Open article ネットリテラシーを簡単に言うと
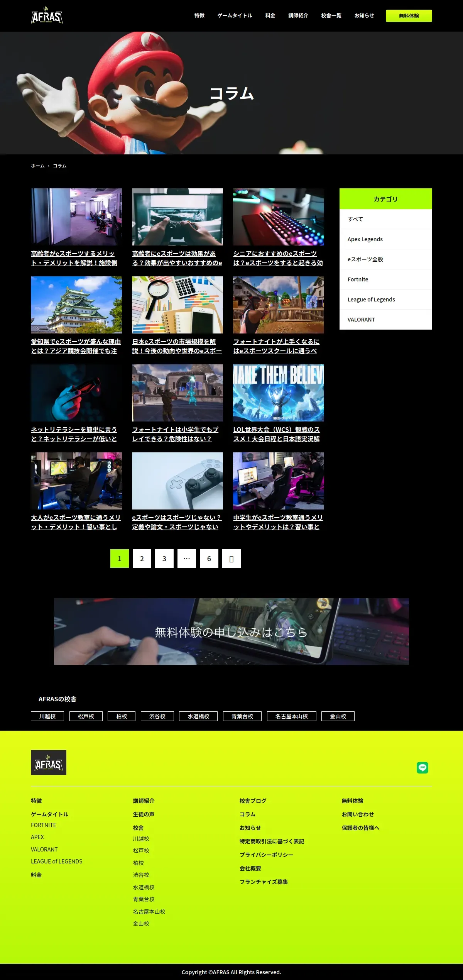 [x=74, y=434]
